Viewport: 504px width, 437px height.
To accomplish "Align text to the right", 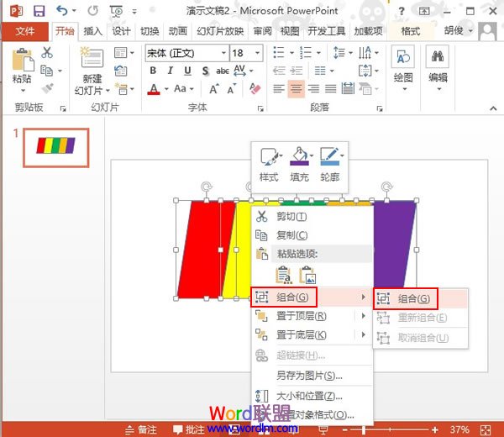I will click(313, 88).
